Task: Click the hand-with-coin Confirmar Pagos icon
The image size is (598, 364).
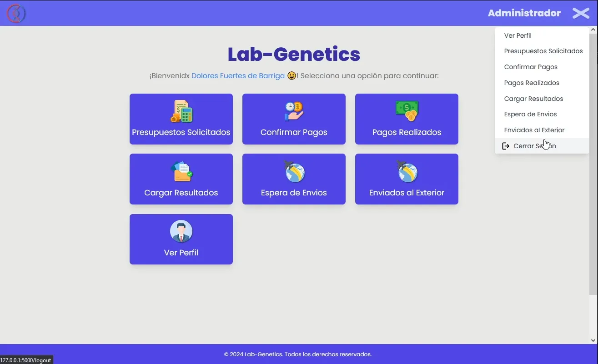Action: click(294, 111)
